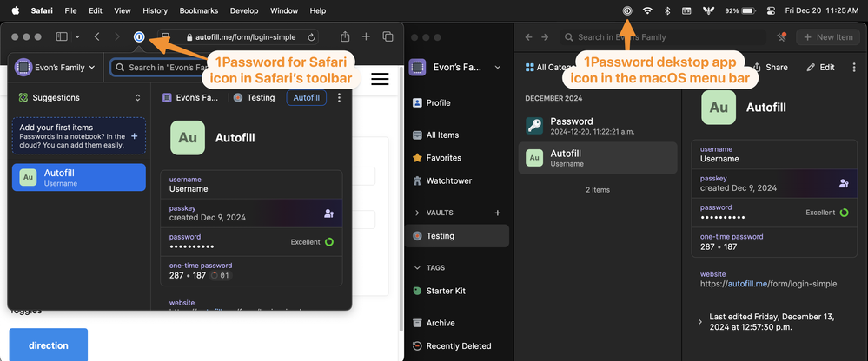Select the Testing vault in sidebar
The image size is (868, 361).
(x=457, y=235)
